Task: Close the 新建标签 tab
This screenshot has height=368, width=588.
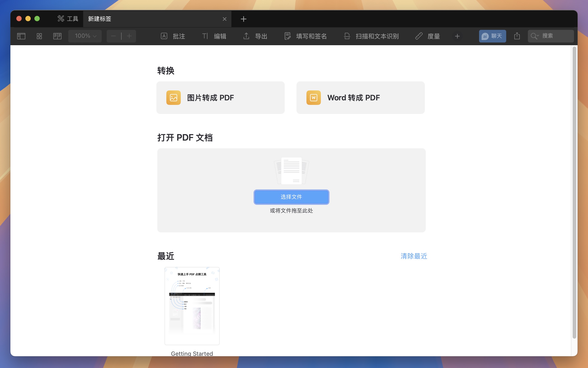Action: coord(225,19)
